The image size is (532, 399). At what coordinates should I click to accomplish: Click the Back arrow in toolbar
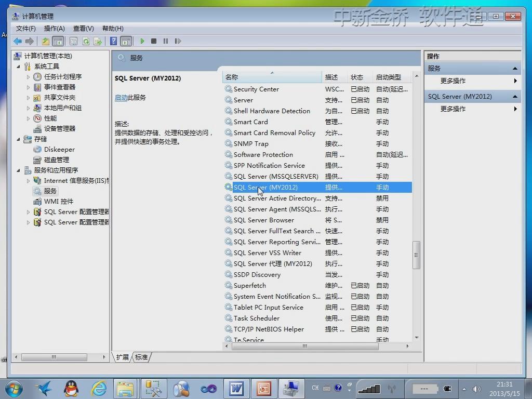(17, 42)
